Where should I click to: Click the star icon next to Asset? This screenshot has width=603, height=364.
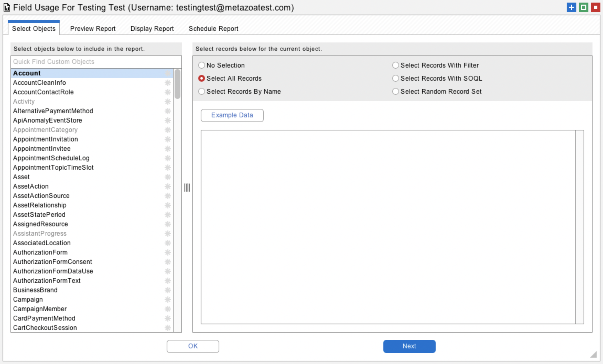168,177
